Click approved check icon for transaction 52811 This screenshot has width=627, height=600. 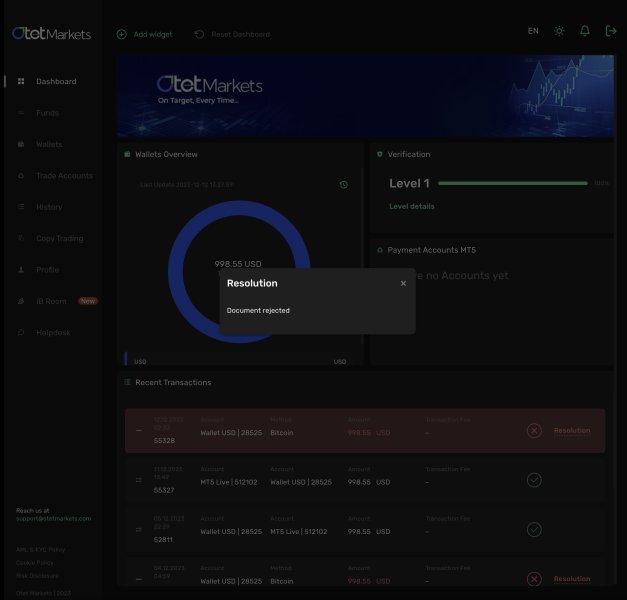tap(534, 530)
